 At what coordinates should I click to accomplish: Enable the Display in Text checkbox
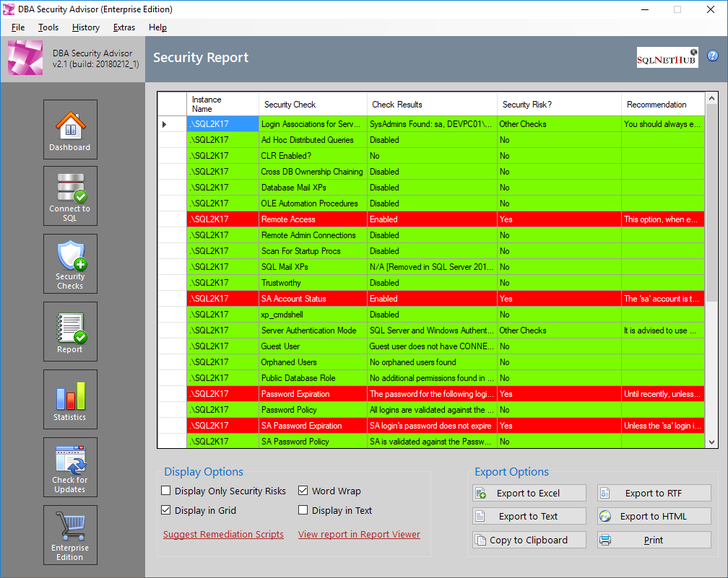click(303, 510)
